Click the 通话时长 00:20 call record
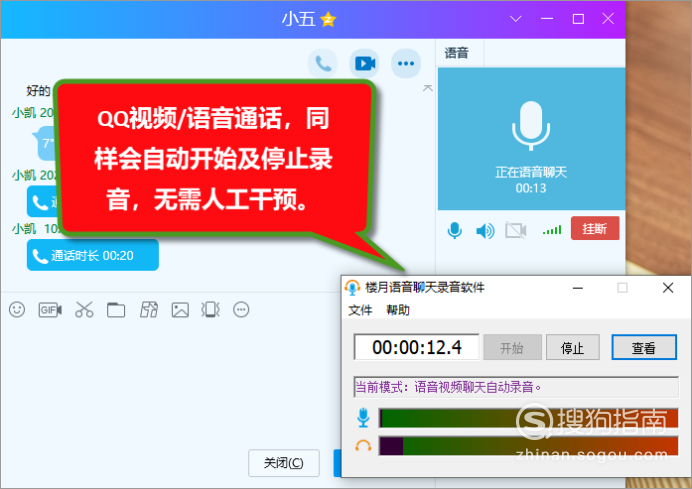The height and width of the screenshot is (489, 692). 93,255
